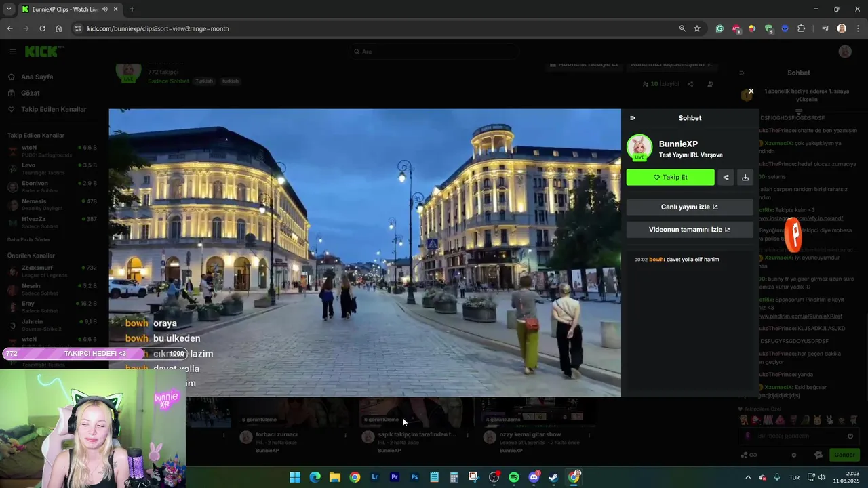This screenshot has height=488, width=868.
Task: Open recommended channel Eray
Action: pyautogui.click(x=53, y=307)
